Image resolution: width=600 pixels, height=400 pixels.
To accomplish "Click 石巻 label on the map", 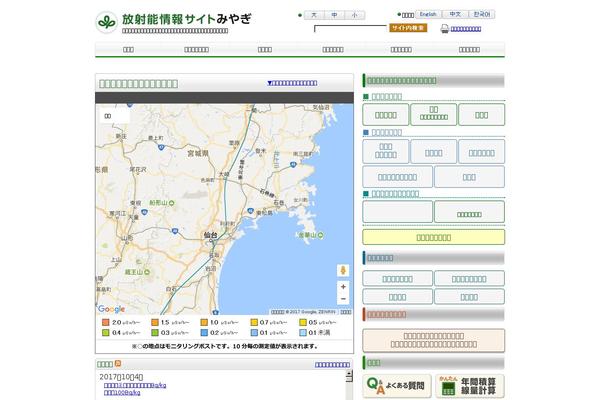I will point(279,203).
